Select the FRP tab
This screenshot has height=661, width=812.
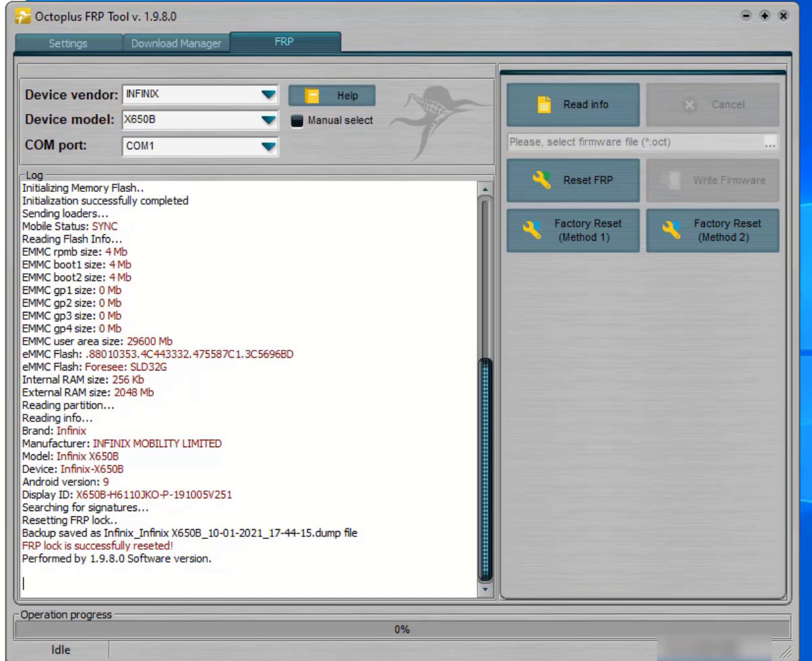point(284,41)
